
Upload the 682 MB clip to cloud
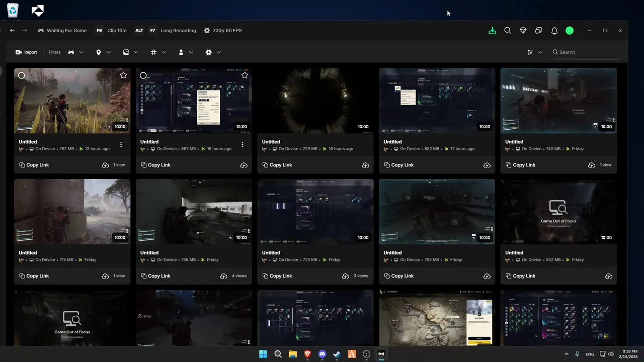click(x=487, y=165)
